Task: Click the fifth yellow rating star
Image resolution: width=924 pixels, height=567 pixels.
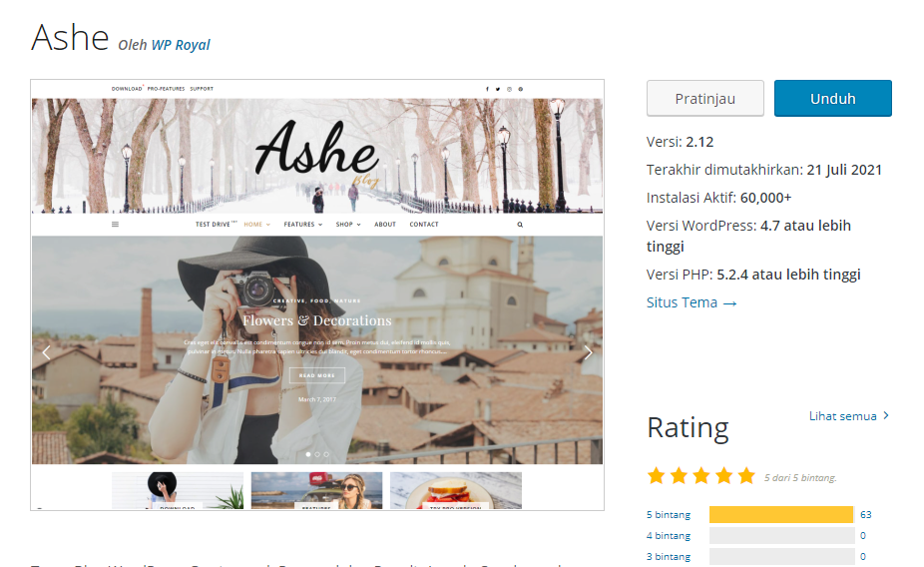Action: (x=746, y=475)
